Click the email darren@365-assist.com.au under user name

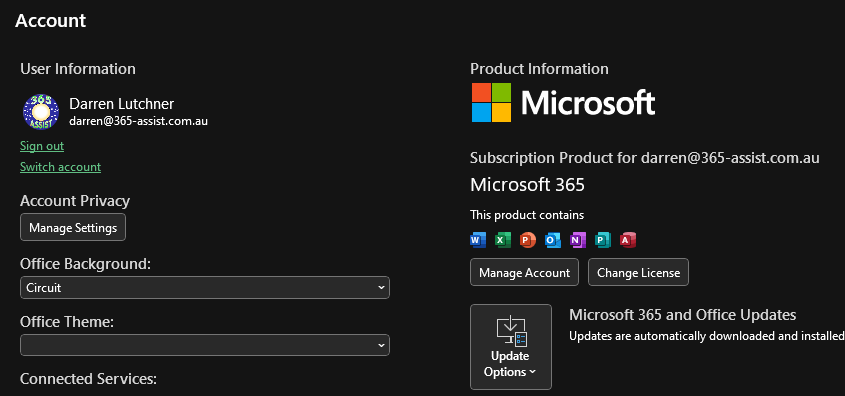tap(138, 121)
